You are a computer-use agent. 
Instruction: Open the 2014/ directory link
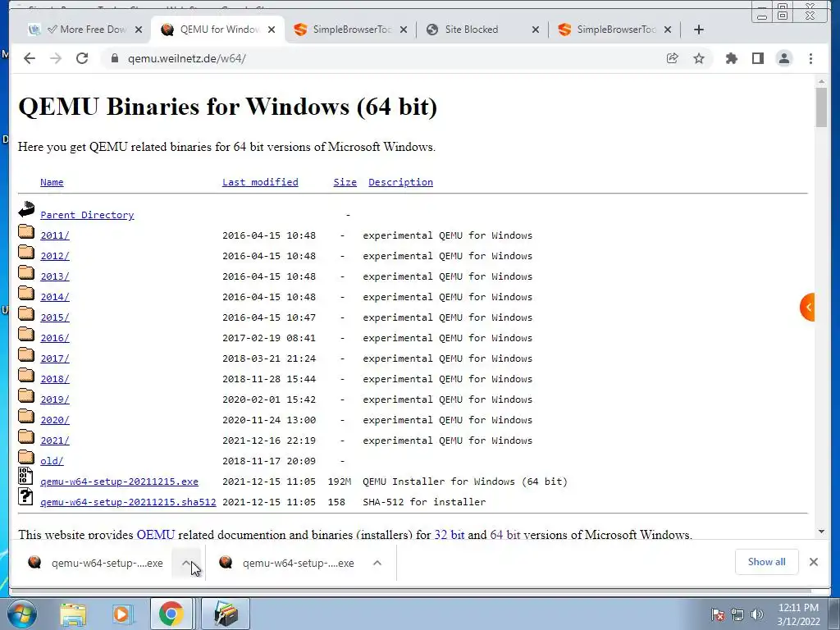pos(55,297)
